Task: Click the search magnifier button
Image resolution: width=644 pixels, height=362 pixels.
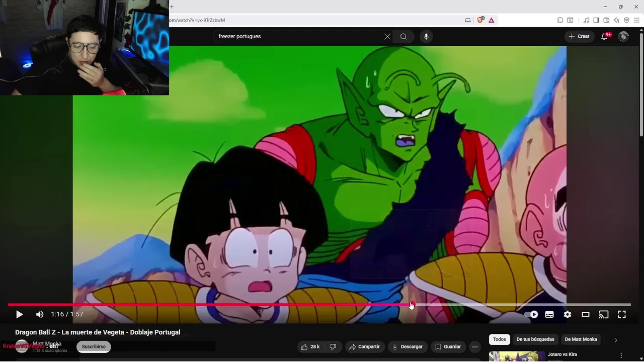Action: (x=404, y=37)
